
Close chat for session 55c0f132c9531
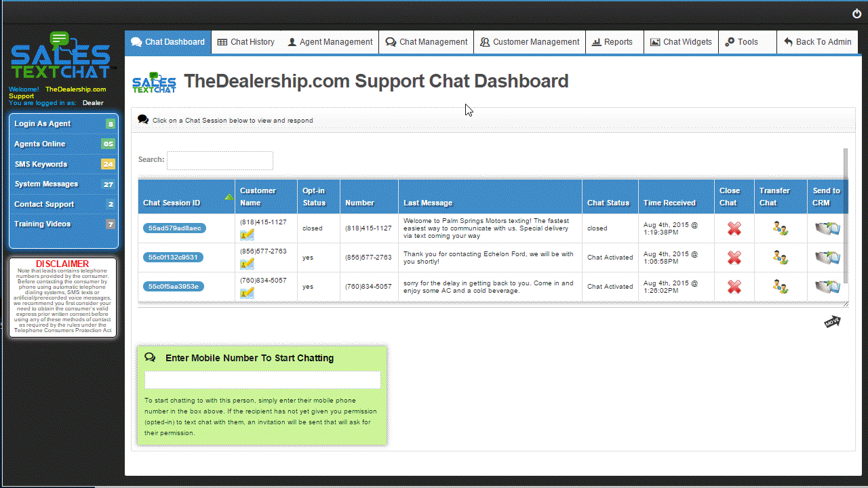tap(734, 258)
